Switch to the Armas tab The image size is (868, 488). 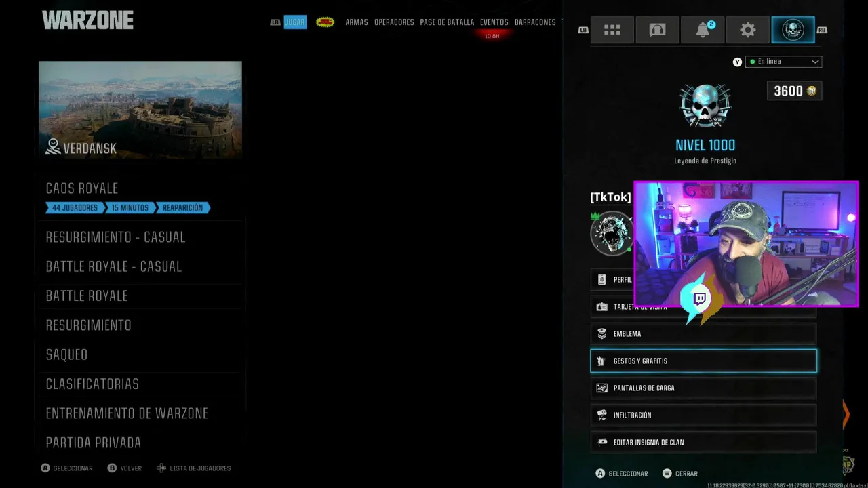click(357, 22)
